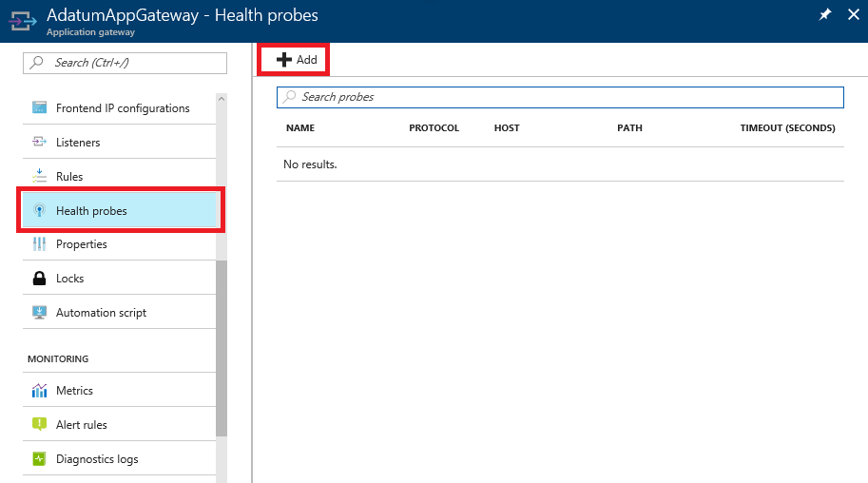Click the Locks padlock icon

click(39, 278)
